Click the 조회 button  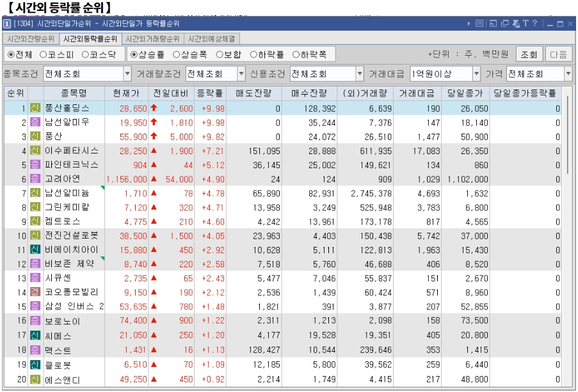click(529, 54)
